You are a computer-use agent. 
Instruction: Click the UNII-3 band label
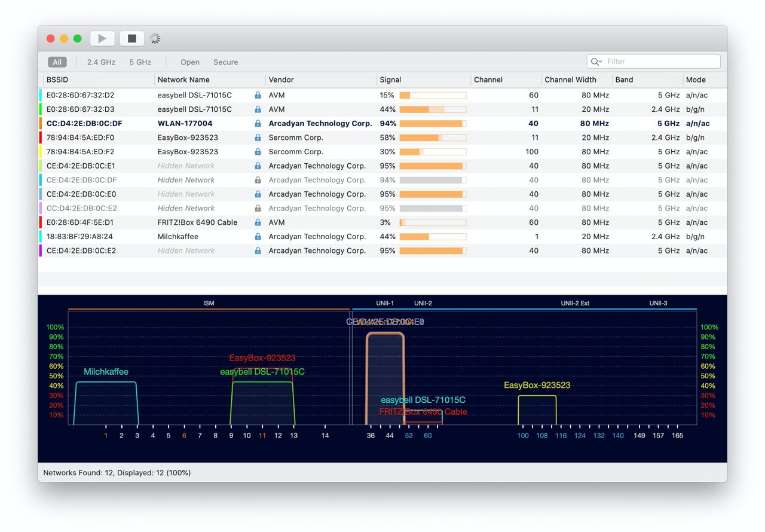click(659, 303)
